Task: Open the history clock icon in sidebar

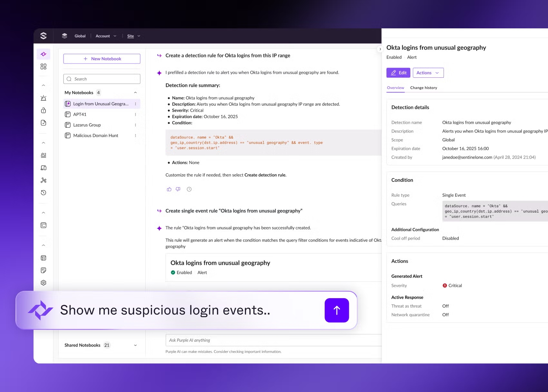Action: coord(44,192)
